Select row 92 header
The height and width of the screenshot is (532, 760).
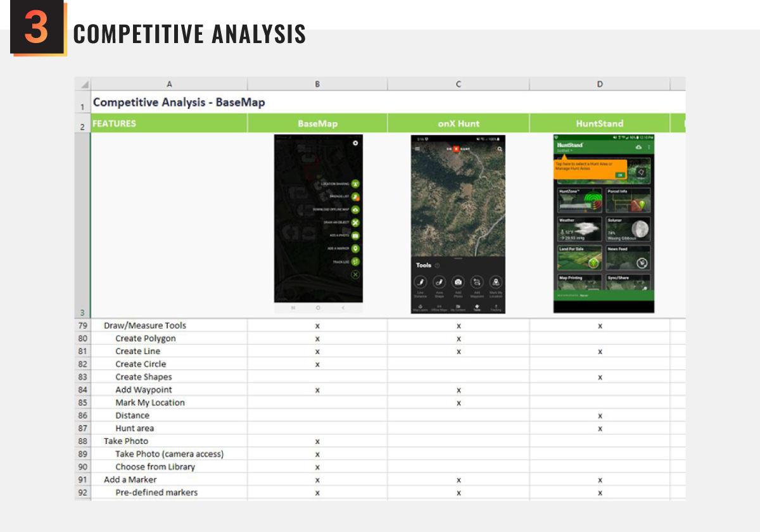(x=82, y=492)
